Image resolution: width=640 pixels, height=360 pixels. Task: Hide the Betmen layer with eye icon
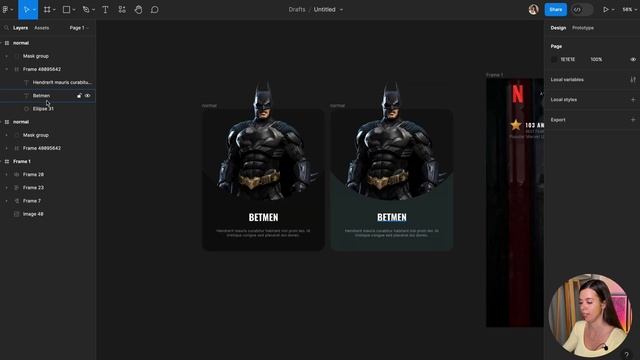(87, 96)
